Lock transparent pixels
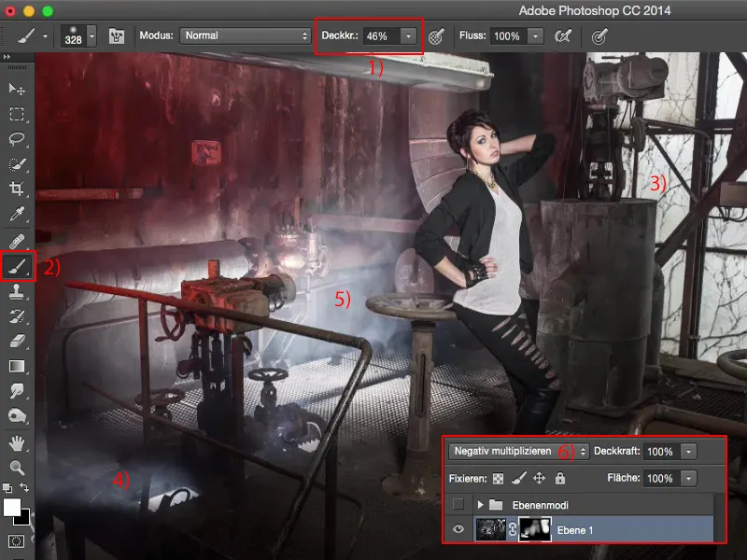Viewport: 747px width, 560px height. pos(498,479)
